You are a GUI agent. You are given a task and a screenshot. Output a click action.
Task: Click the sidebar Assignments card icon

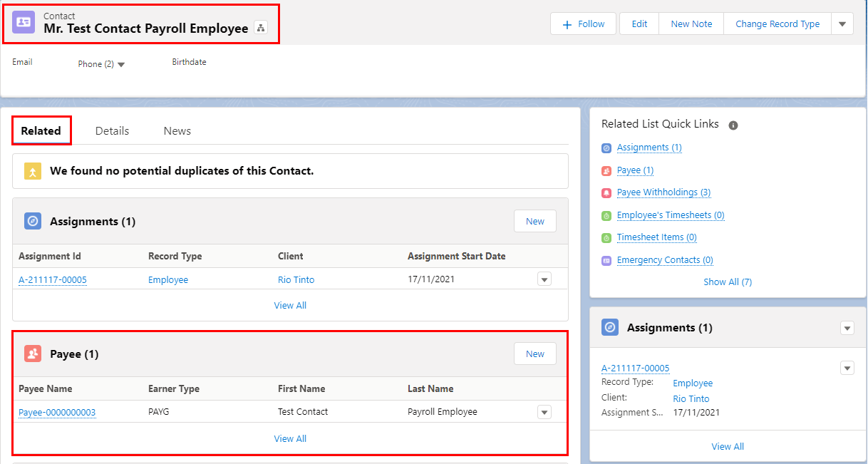[610, 327]
